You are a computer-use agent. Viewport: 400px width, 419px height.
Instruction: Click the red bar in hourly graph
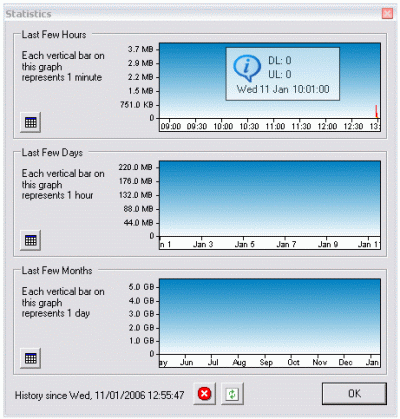coord(377,112)
